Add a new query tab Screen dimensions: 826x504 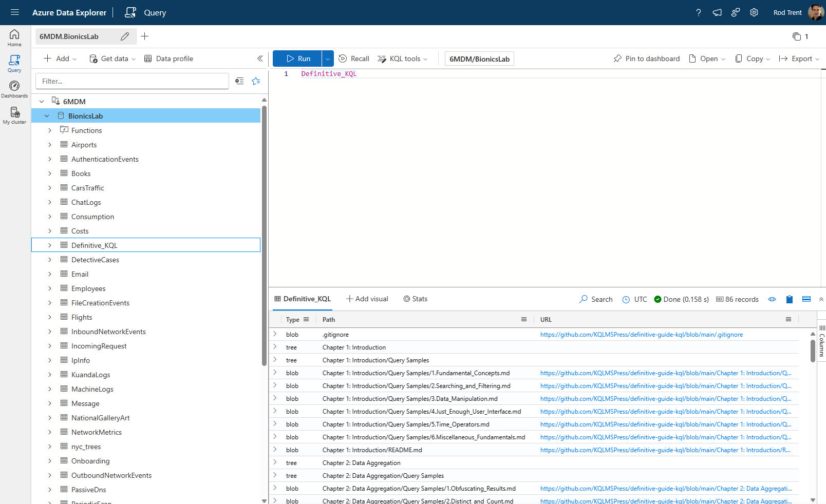pos(145,36)
